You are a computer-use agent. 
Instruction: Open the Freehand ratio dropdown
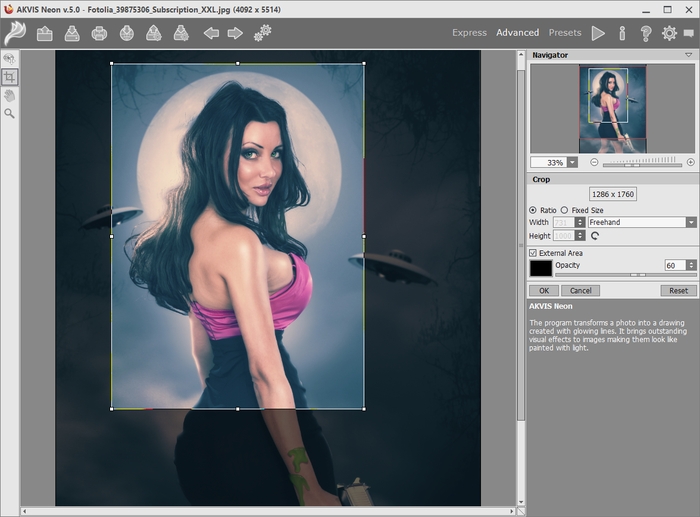(691, 222)
